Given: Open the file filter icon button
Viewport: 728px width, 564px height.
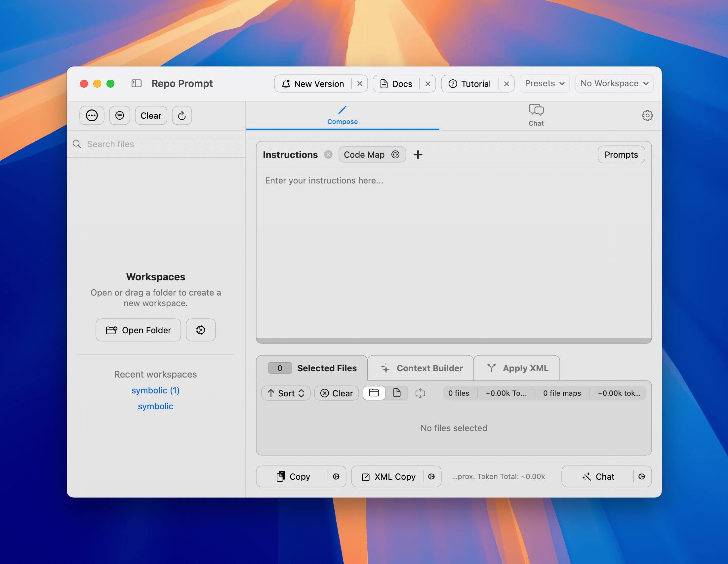Looking at the screenshot, I should 119,116.
